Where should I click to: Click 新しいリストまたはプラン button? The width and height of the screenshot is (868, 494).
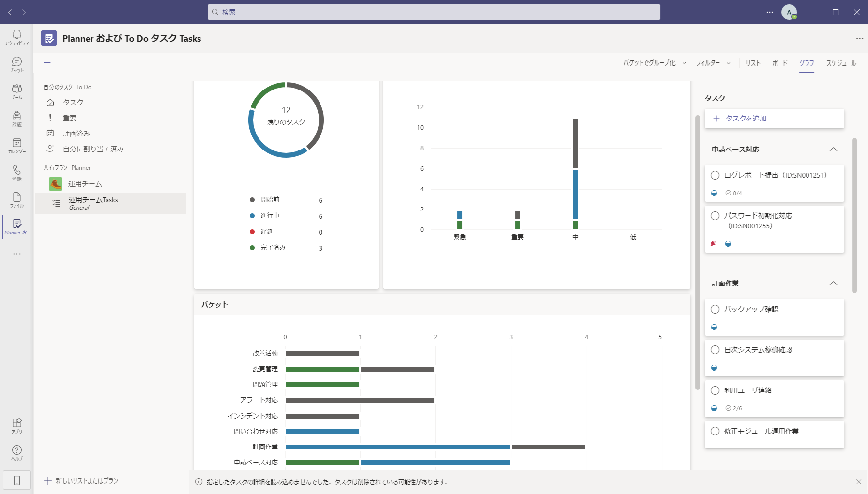click(x=81, y=481)
